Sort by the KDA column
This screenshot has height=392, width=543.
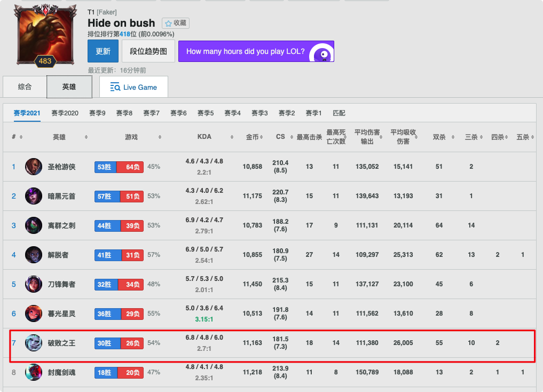[x=232, y=137]
